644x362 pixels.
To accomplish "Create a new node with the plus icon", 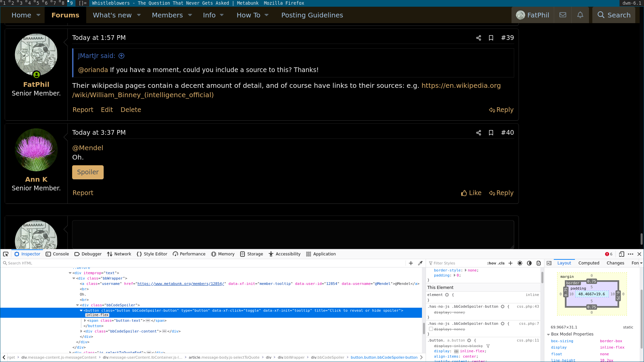I will point(411,263).
